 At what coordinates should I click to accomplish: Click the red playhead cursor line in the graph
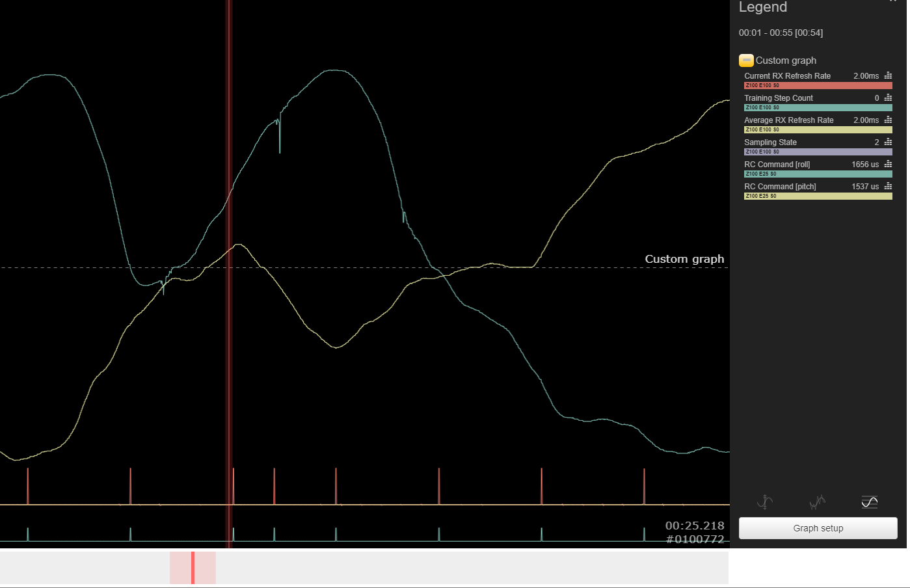[x=229, y=273]
